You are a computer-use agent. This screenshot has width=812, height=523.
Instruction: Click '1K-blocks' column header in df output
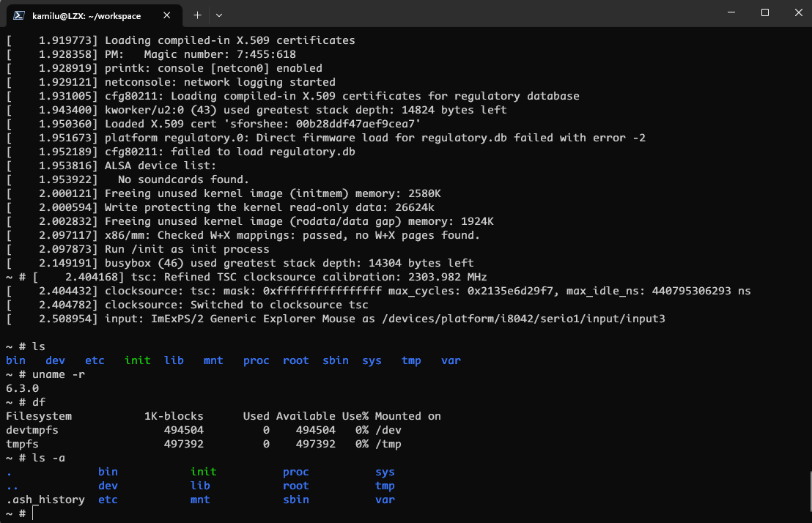pos(174,416)
